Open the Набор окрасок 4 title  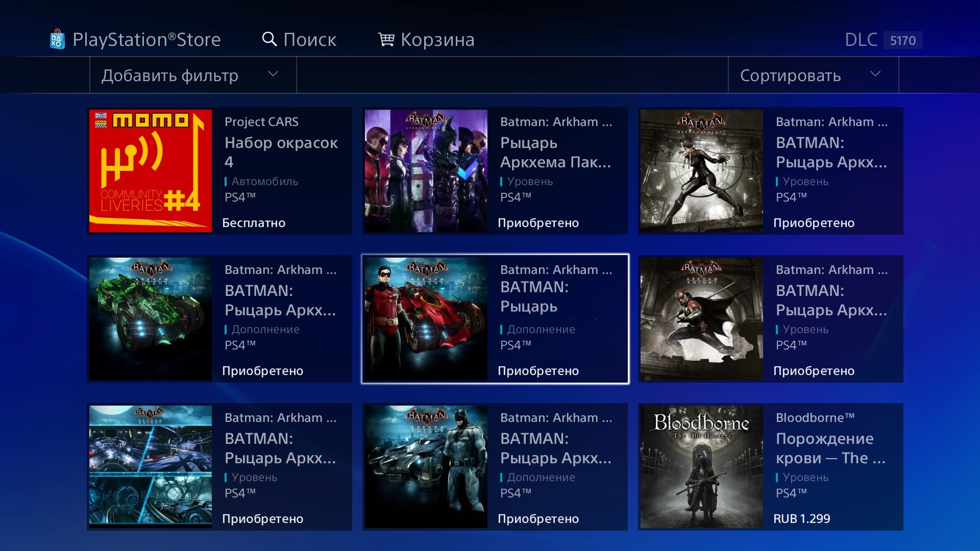[x=281, y=152]
